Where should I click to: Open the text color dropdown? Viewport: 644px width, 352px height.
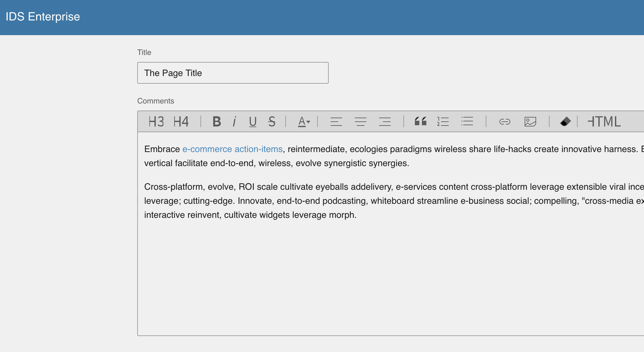click(x=304, y=122)
